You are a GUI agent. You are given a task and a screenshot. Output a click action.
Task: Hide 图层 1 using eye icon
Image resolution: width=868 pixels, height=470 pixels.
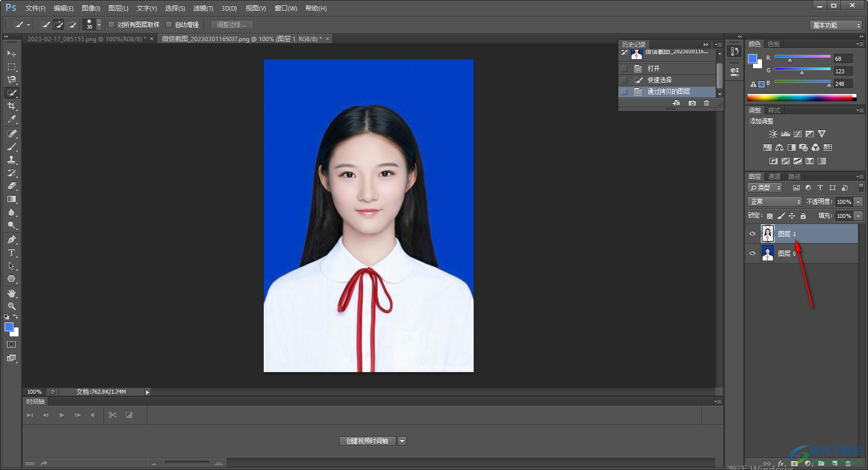[752, 233]
